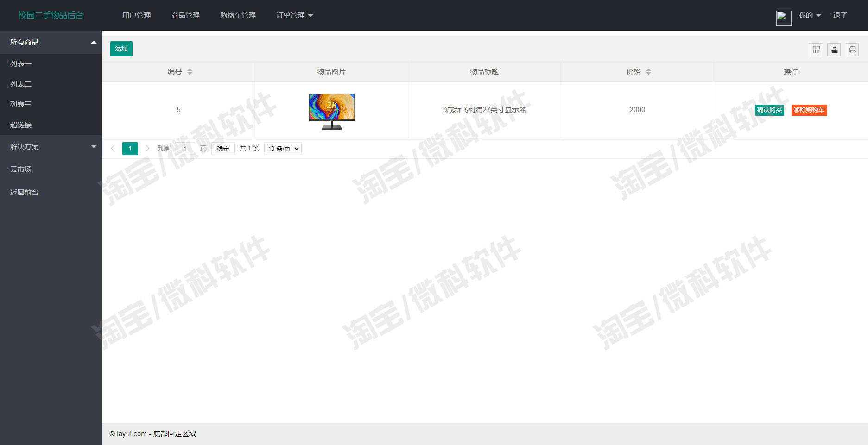Image resolution: width=868 pixels, height=445 pixels.
Task: Click the print table icon
Action: point(853,49)
